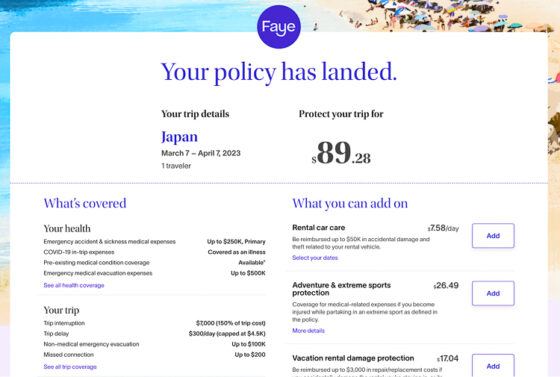Add Adventure & extreme sports protection
The height and width of the screenshot is (377, 560).
tap(493, 293)
